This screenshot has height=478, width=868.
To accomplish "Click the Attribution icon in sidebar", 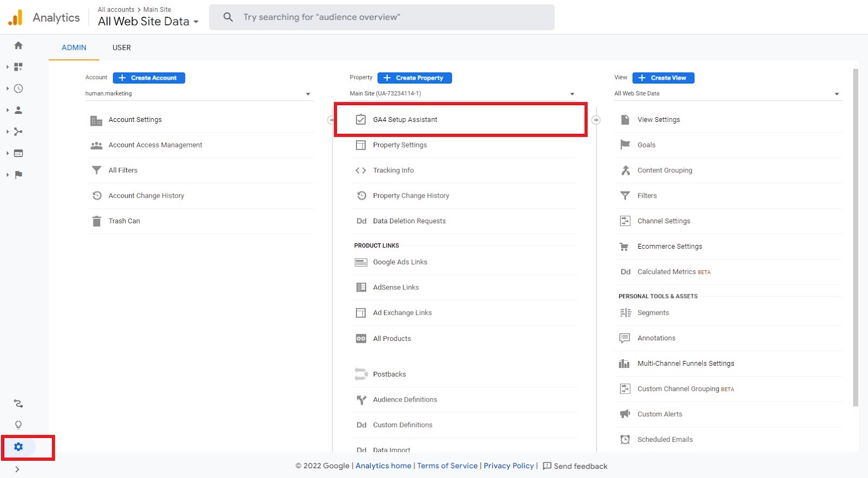I will tap(18, 404).
